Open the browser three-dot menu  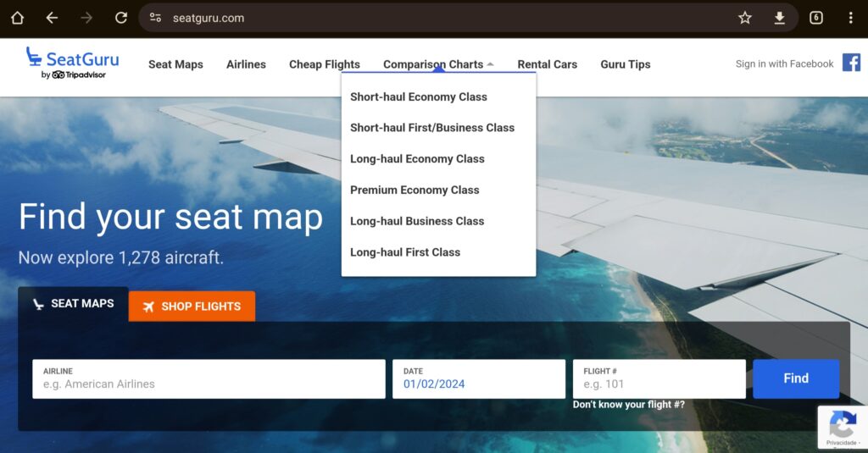tap(850, 18)
